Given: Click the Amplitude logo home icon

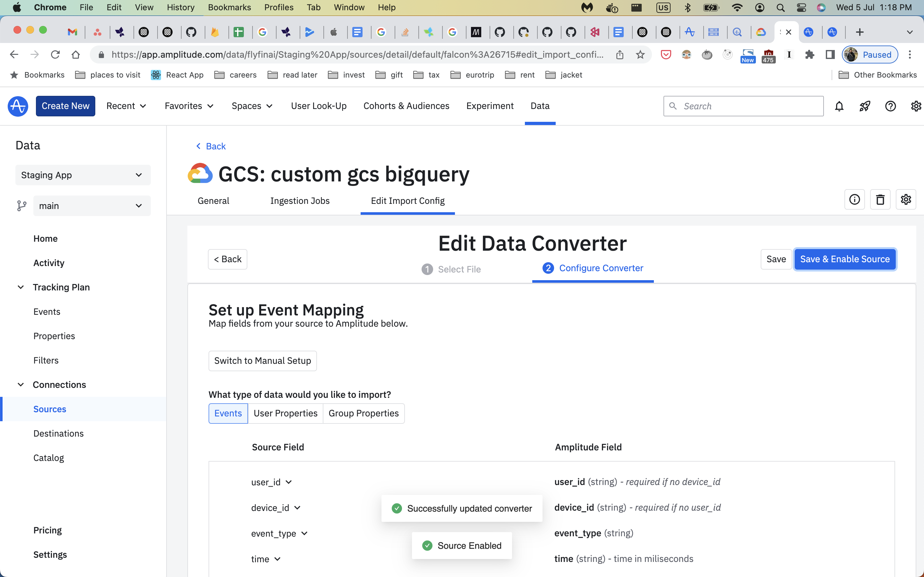Looking at the screenshot, I should point(18,106).
